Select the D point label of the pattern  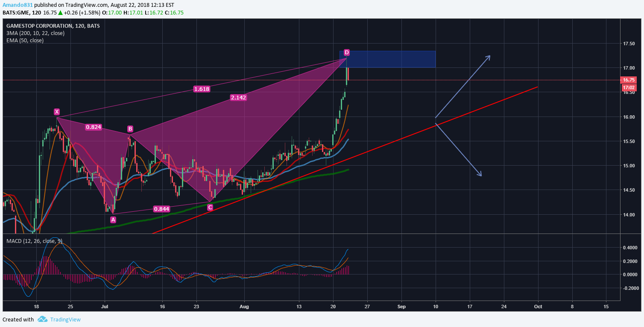pyautogui.click(x=347, y=52)
